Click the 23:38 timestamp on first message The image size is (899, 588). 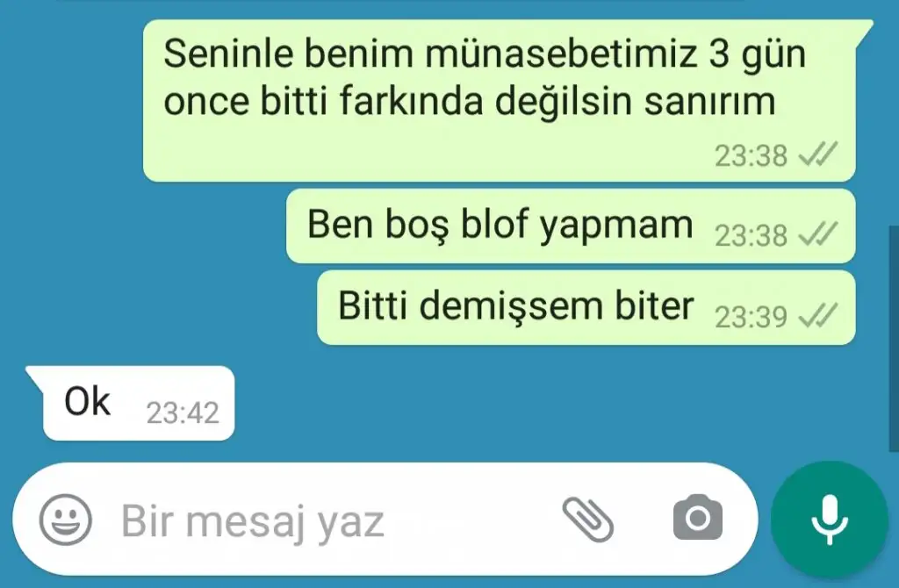[752, 155]
